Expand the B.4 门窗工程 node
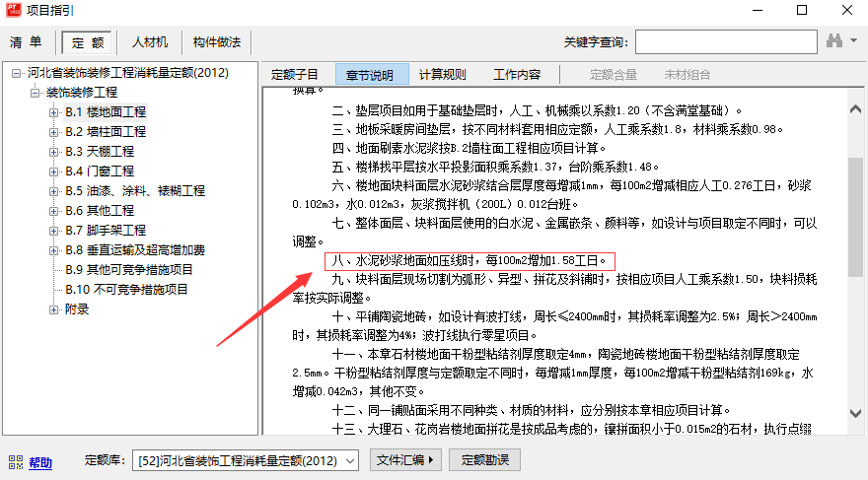Viewport: 868px width, 480px height. [x=53, y=171]
